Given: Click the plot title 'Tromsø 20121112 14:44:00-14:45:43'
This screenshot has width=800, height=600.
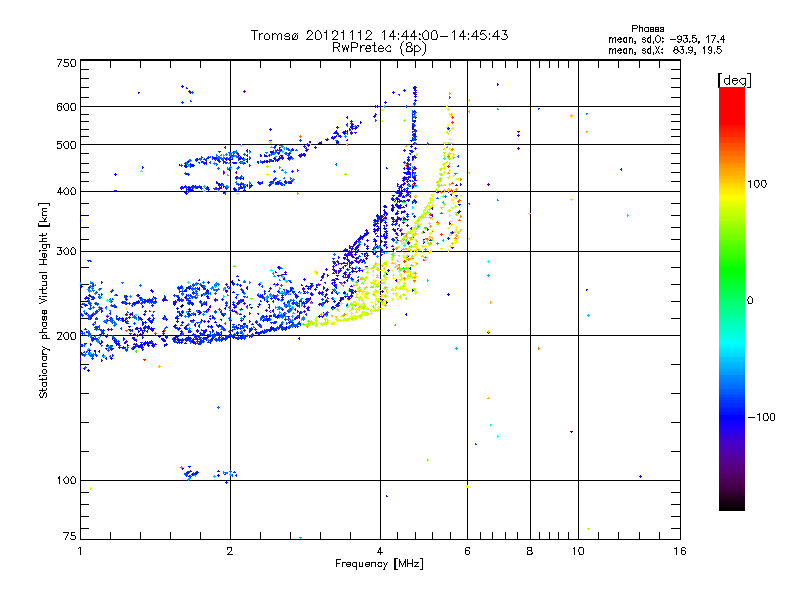Looking at the screenshot, I should point(379,35).
